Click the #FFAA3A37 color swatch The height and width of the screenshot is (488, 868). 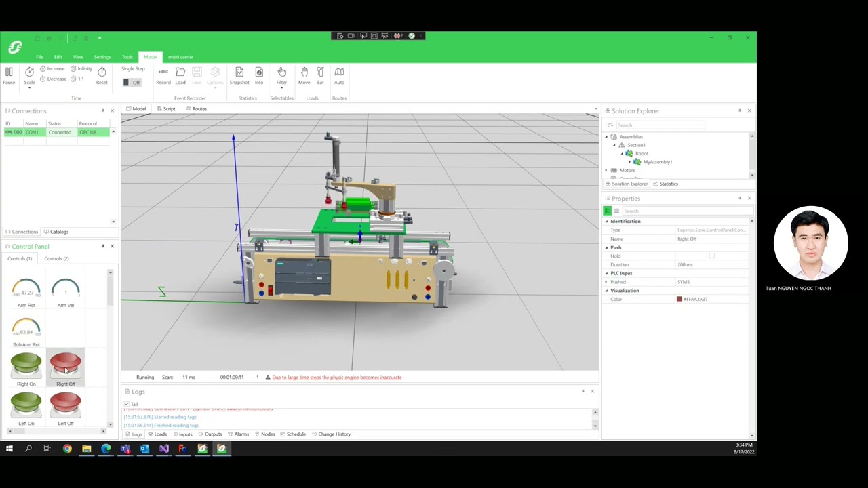point(679,299)
